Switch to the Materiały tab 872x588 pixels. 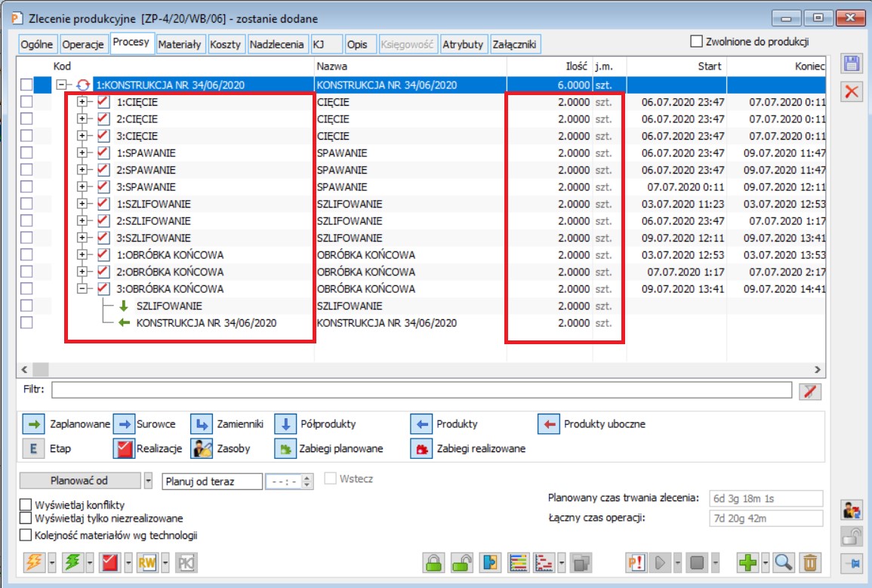(180, 45)
